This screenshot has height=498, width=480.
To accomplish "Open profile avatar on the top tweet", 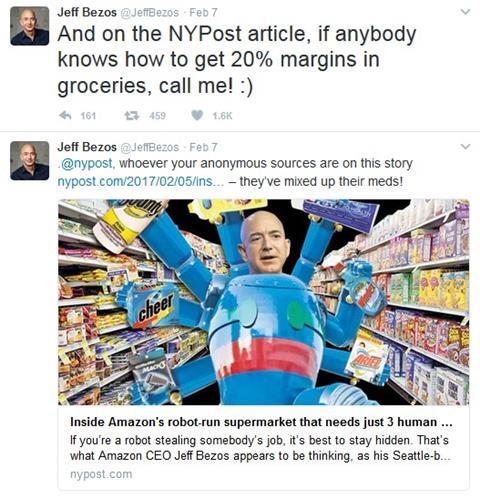I will pyautogui.click(x=30, y=26).
